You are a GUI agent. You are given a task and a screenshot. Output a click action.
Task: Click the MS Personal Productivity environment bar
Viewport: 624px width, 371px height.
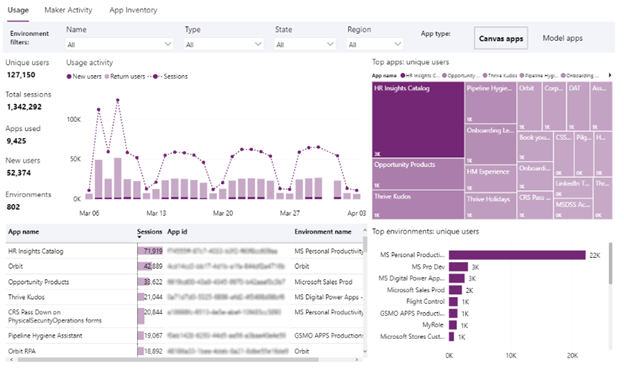tap(517, 255)
